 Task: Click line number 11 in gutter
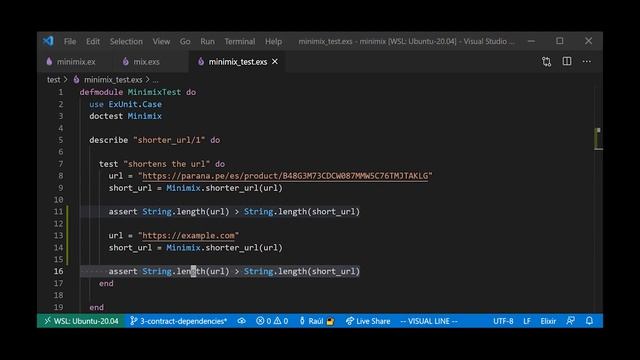[58, 211]
